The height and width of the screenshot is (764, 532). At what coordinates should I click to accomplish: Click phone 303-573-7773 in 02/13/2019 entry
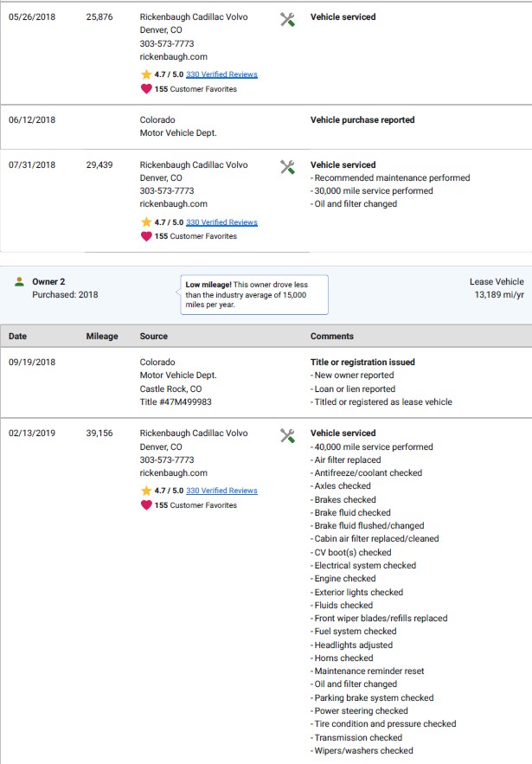pos(167,459)
